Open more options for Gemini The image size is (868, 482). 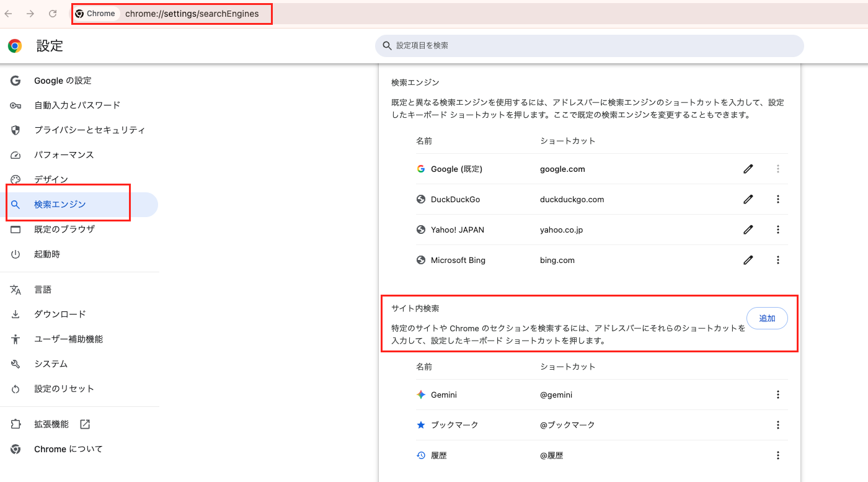pyautogui.click(x=778, y=395)
